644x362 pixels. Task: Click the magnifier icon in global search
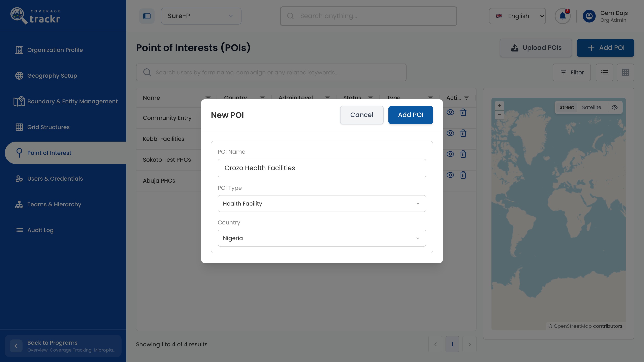tap(290, 16)
